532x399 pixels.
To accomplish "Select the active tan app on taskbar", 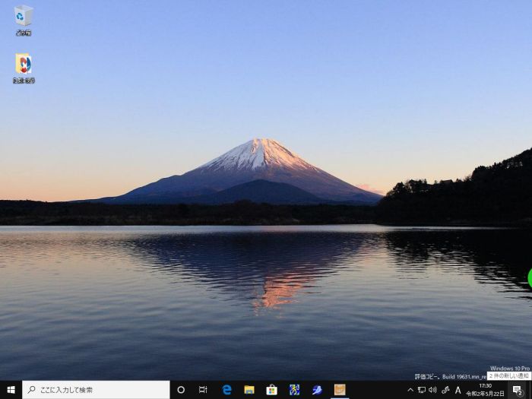I will (x=340, y=390).
